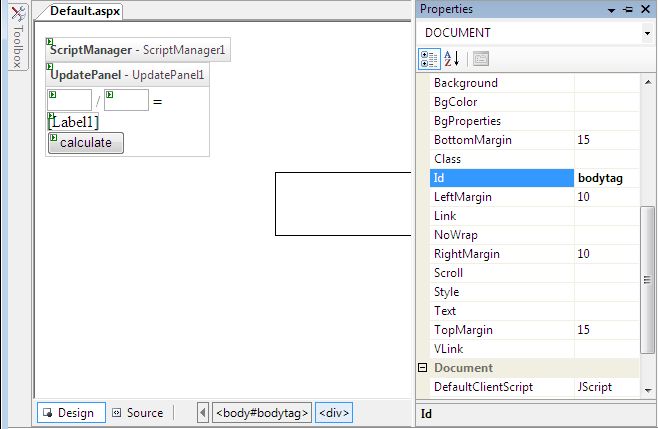Collapse the Document property category

coord(423,368)
